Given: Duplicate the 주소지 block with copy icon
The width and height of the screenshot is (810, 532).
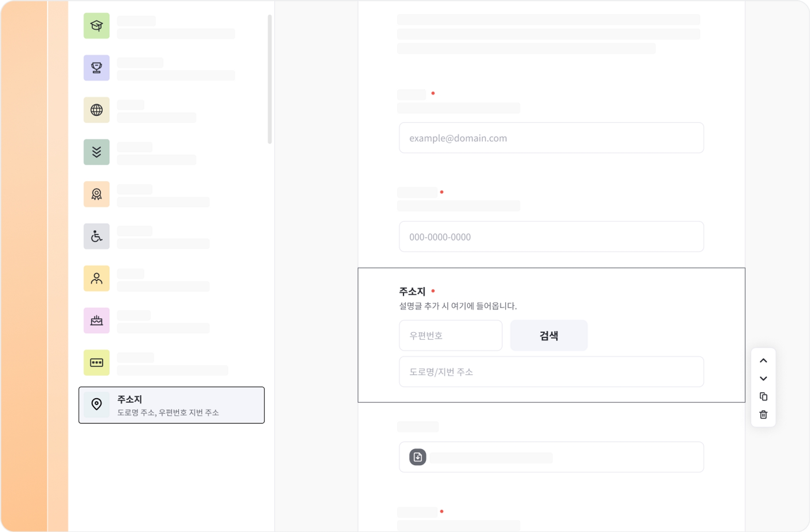Looking at the screenshot, I should (763, 397).
